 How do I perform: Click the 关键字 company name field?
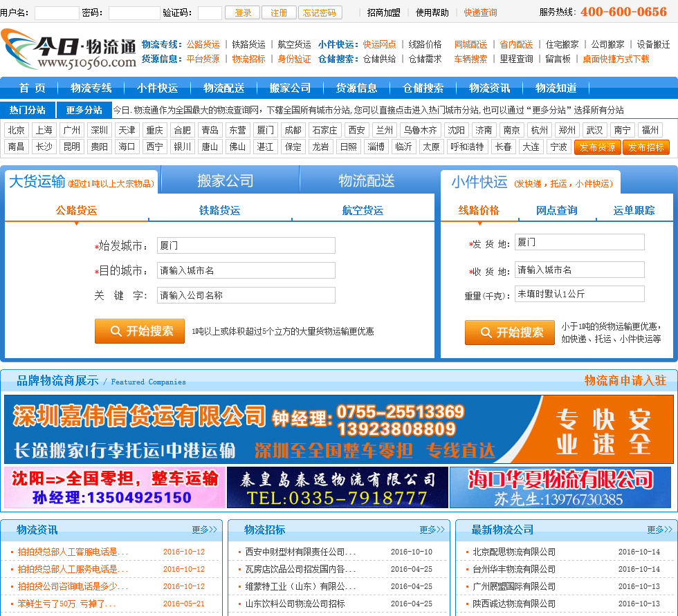[x=246, y=295]
